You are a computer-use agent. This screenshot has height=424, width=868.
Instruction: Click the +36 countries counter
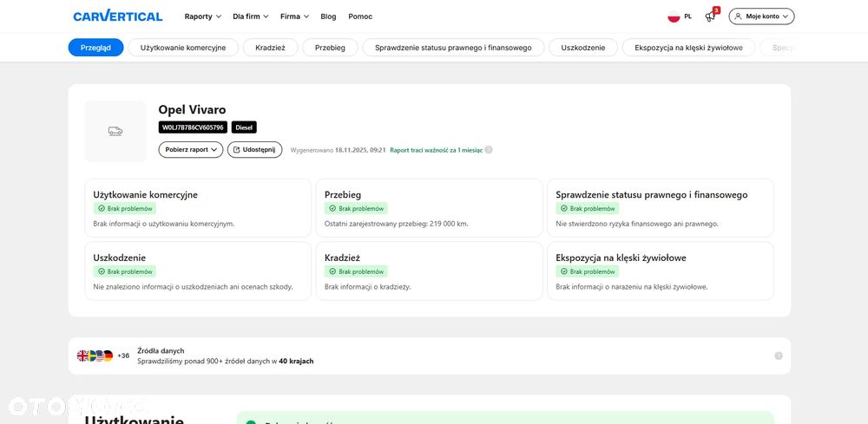pyautogui.click(x=123, y=356)
